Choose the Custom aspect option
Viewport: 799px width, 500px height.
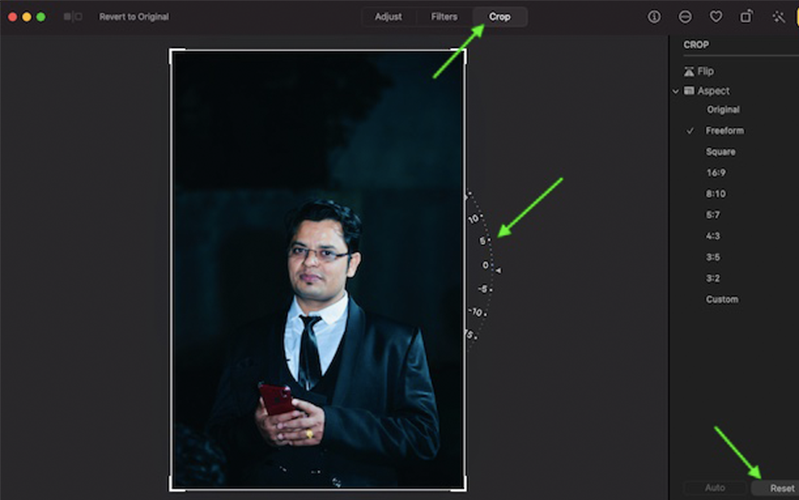(x=722, y=299)
